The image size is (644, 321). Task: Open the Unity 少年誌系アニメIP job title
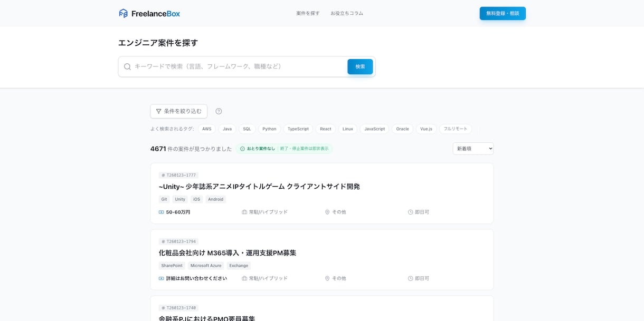259,187
